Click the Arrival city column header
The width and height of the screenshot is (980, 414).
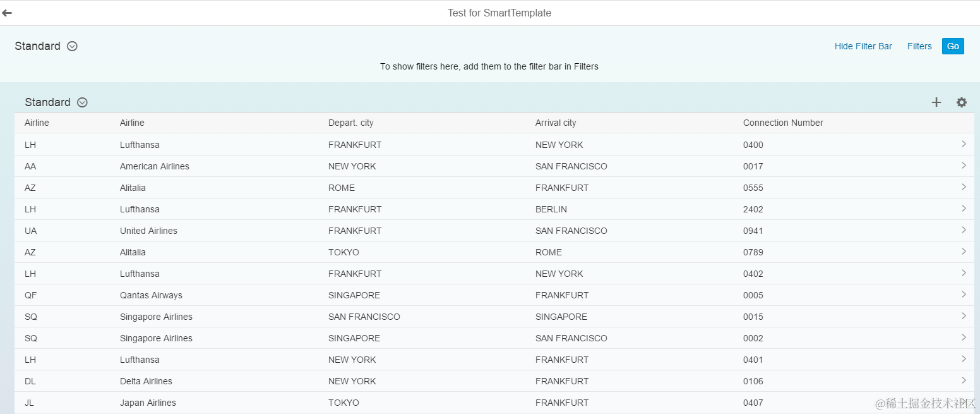(556, 123)
